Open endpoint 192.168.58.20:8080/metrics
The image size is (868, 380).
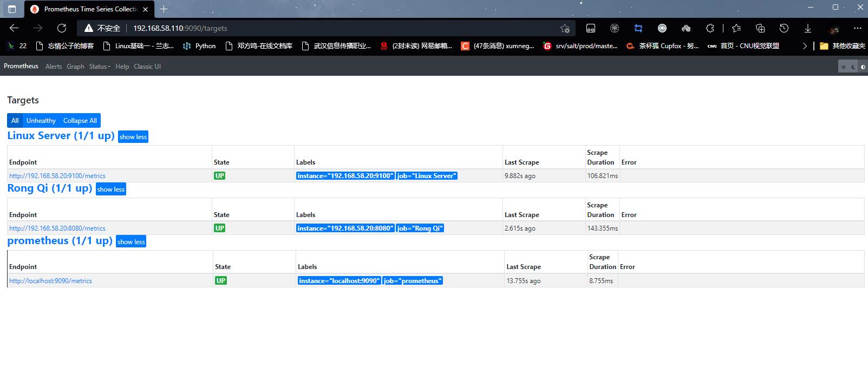(x=57, y=228)
